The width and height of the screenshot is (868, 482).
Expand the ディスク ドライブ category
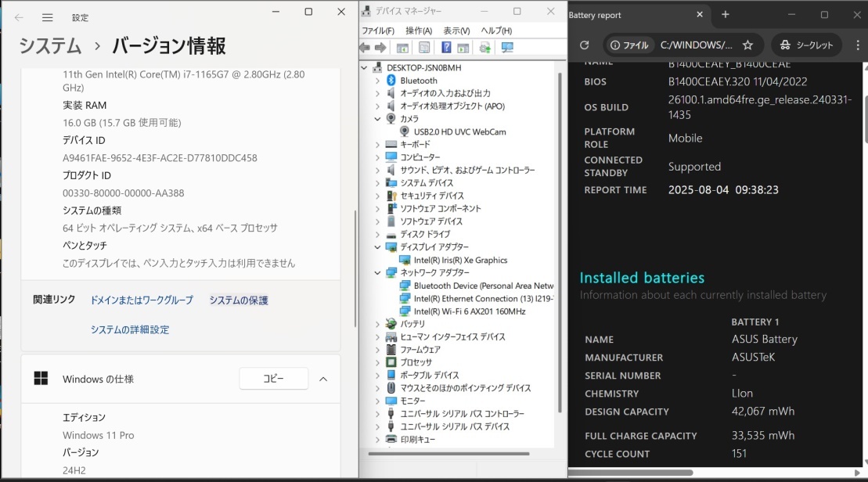pyautogui.click(x=377, y=235)
